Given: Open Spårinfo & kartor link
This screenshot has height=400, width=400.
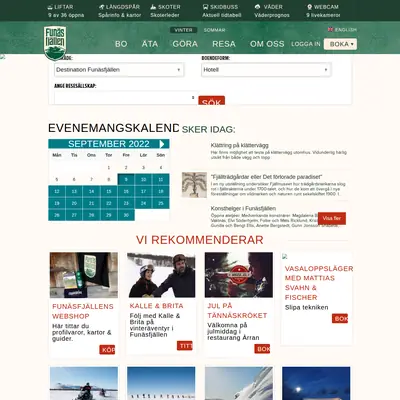Looking at the screenshot, I should click(120, 15).
